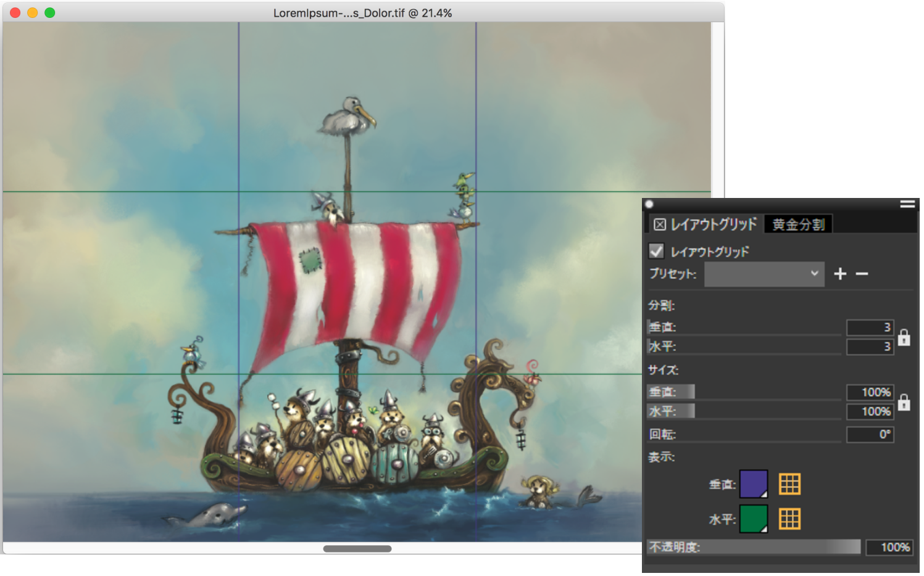Image resolution: width=924 pixels, height=576 pixels.
Task: Select the レイアウトグリッド tab
Action: point(713,224)
